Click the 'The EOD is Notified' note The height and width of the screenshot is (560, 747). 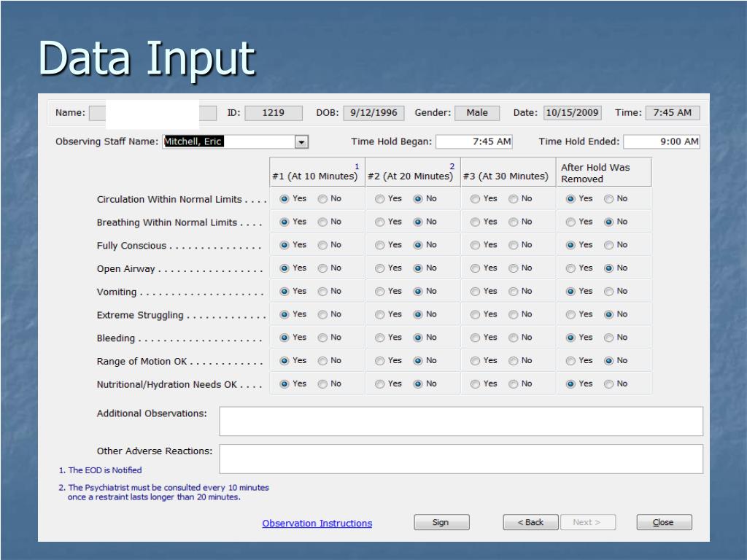[100, 470]
